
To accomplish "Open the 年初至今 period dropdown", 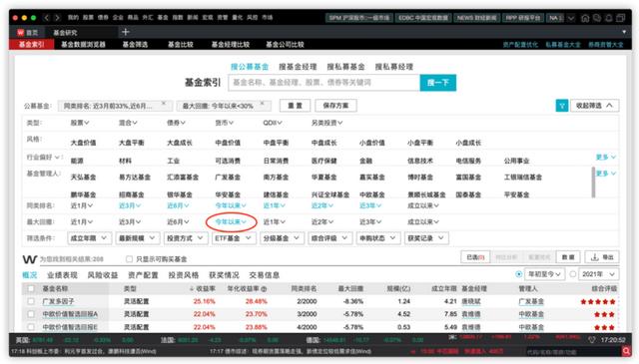I will pos(544,274).
